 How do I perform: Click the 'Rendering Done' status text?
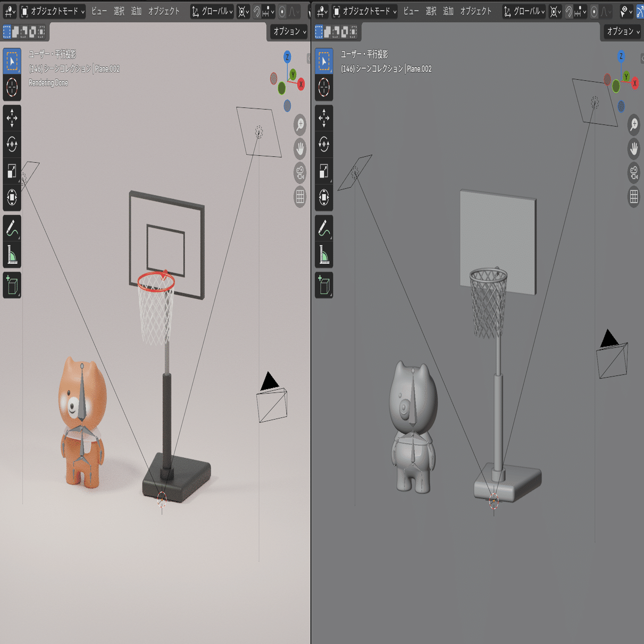[48, 83]
